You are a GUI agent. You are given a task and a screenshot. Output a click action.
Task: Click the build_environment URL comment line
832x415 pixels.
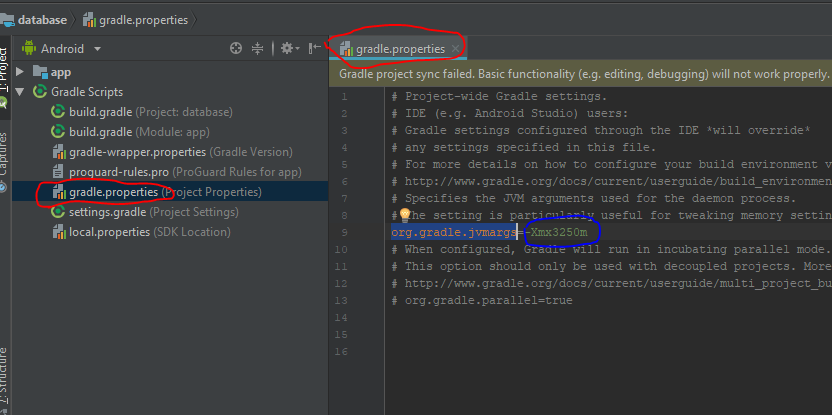[611, 181]
